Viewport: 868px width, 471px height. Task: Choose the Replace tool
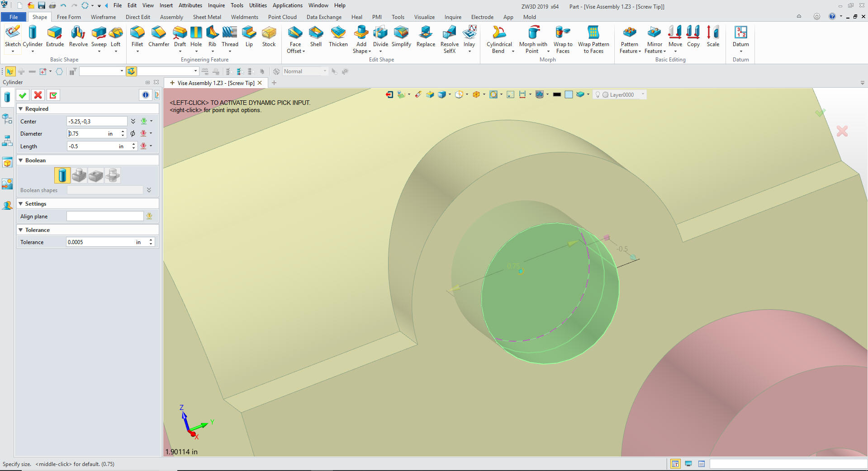(426, 36)
